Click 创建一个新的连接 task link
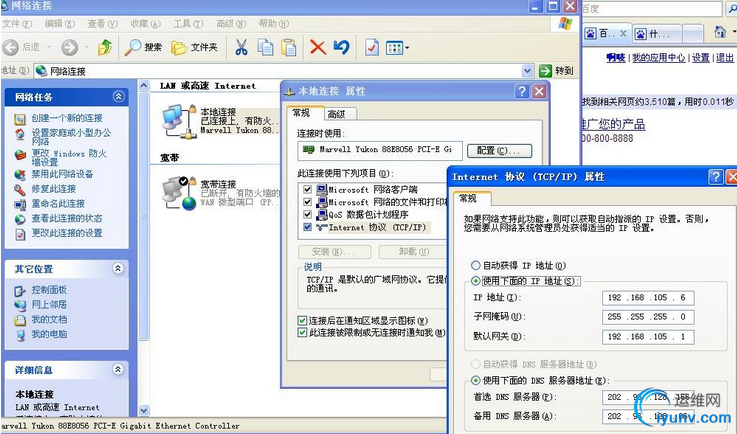This screenshot has height=434, width=737. coord(67,118)
